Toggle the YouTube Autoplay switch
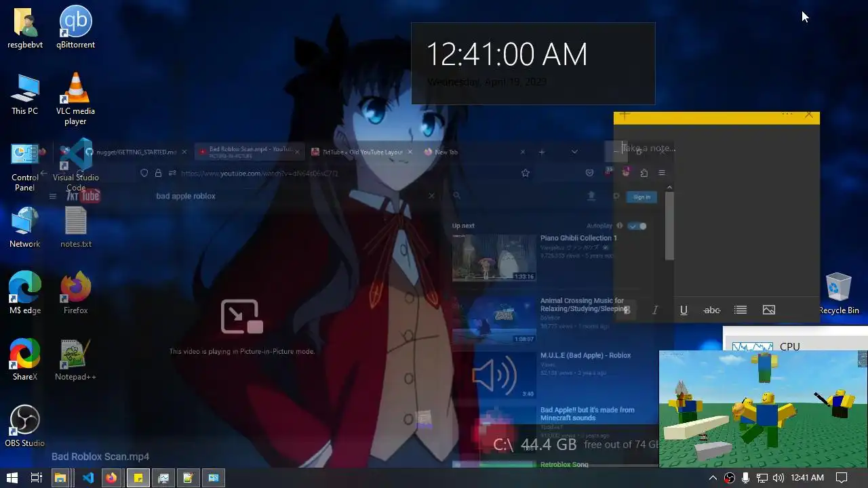 (637, 226)
